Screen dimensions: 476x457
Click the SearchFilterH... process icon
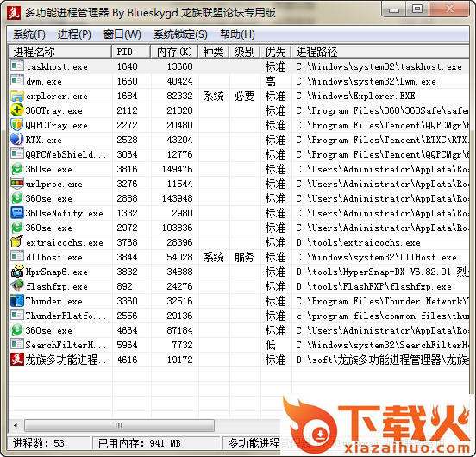[x=17, y=345]
